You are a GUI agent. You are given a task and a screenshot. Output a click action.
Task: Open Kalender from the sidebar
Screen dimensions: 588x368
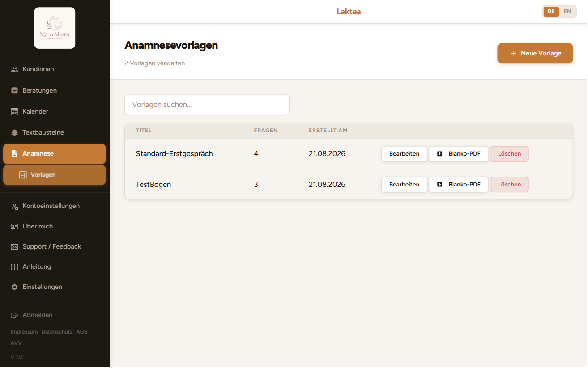(x=55, y=112)
